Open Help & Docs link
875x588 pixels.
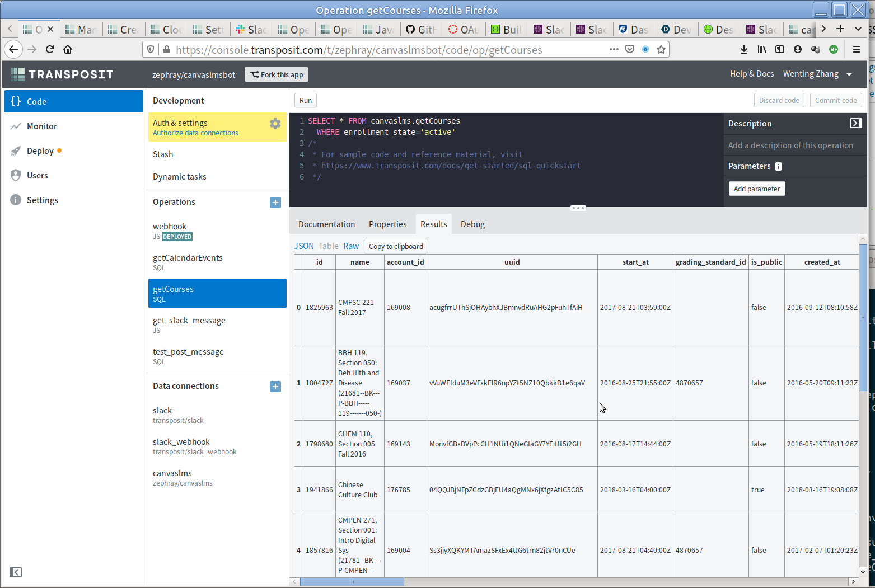[752, 74]
